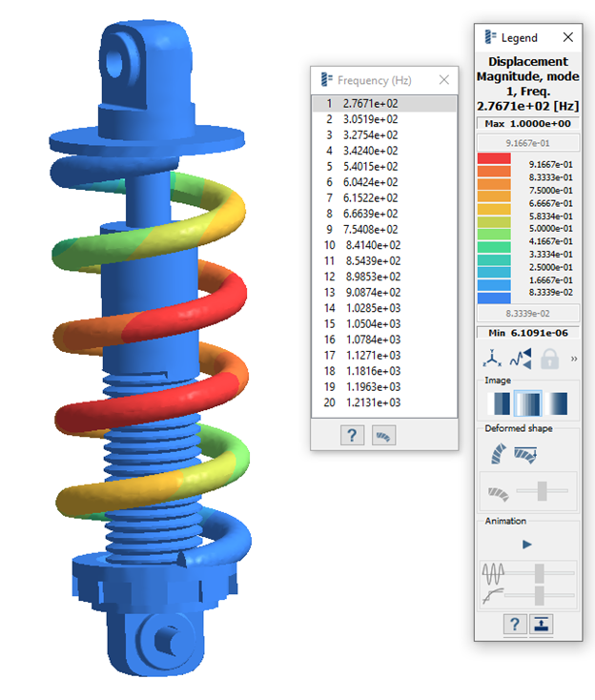
Task: Click the graph arrows icon in Legend
Action: 521,359
